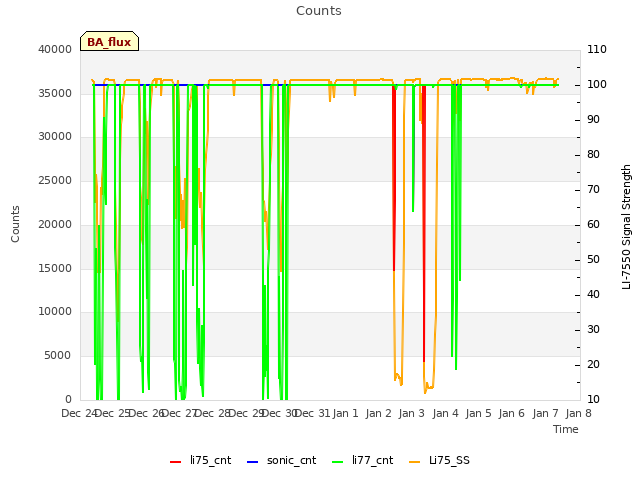
Task: Click the 'Jan 7' x-axis tick label
Action: click(x=545, y=413)
